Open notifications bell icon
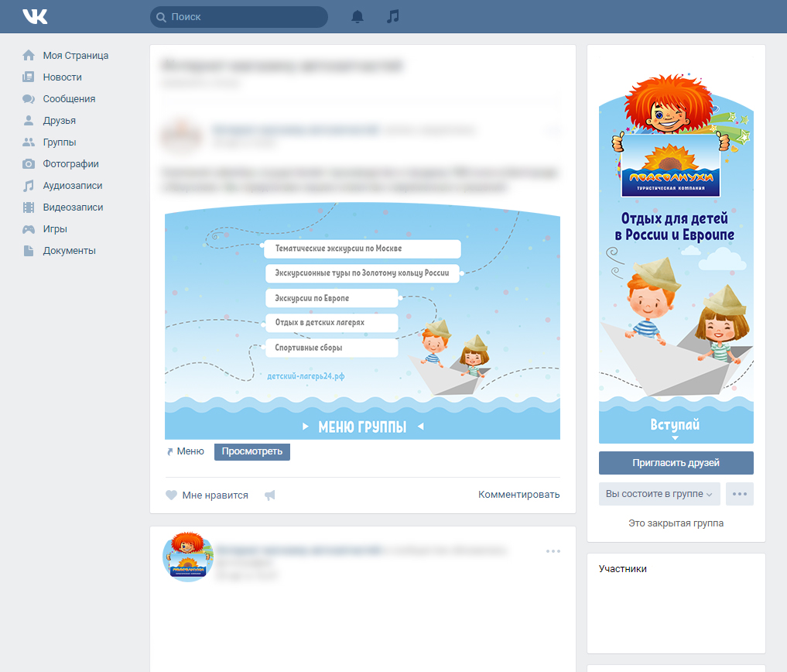 point(357,16)
